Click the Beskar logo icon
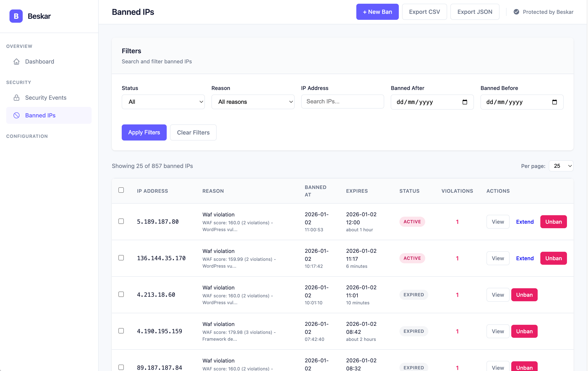The height and width of the screenshot is (371, 588). point(16,16)
